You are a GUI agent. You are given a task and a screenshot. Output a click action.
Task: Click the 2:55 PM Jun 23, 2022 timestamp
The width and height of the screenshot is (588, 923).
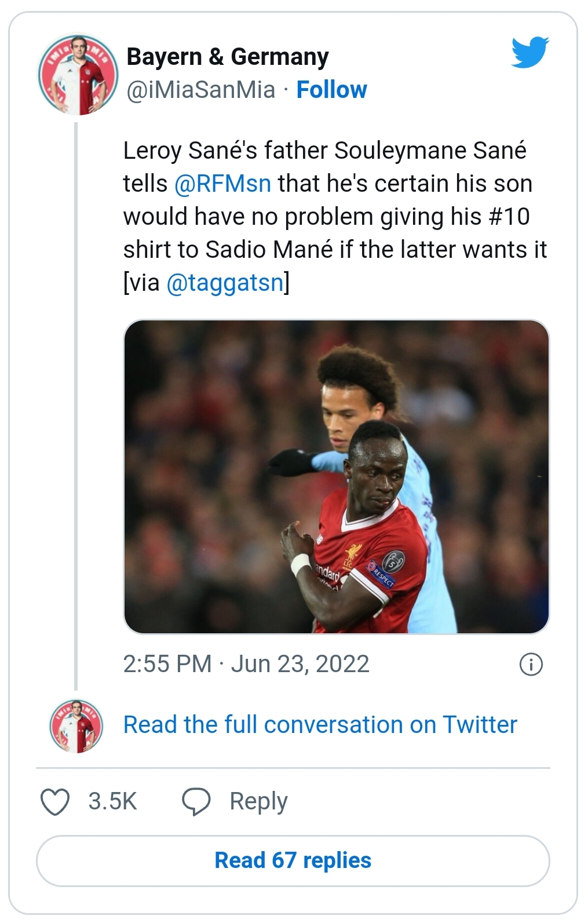246,664
